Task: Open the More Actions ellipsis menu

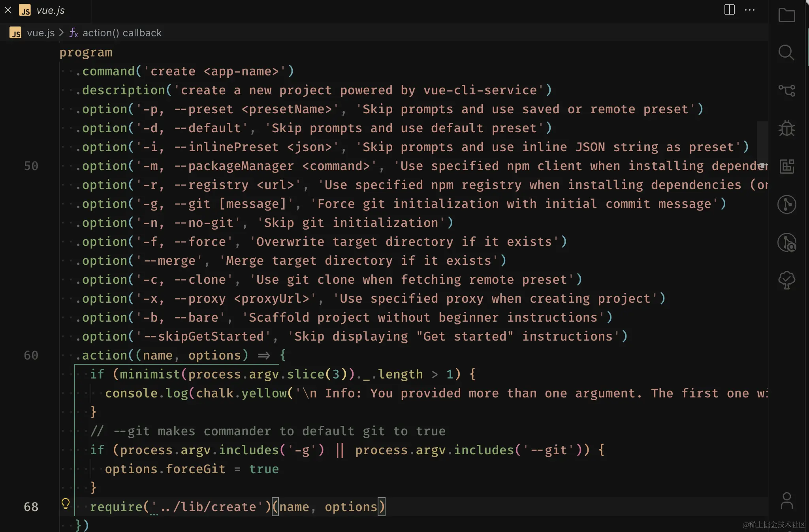Action: (749, 10)
